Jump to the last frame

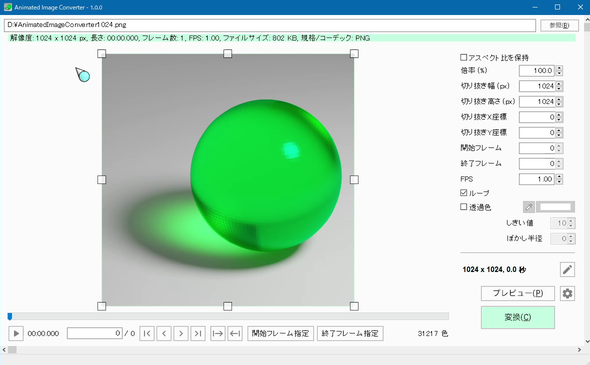tap(198, 333)
